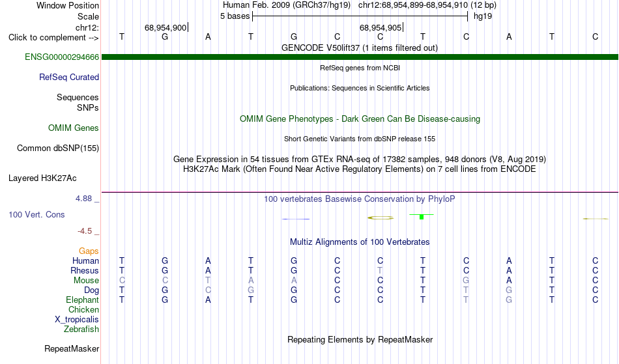The height and width of the screenshot is (364, 619).
Task: Click OMIM Gene Phenotypes track title
Action: click(360, 119)
